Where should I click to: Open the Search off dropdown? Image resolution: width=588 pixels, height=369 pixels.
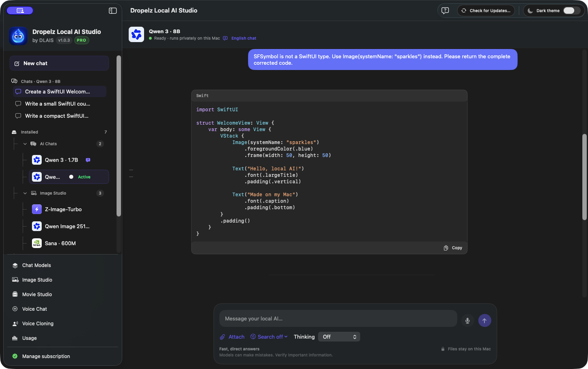click(x=269, y=337)
